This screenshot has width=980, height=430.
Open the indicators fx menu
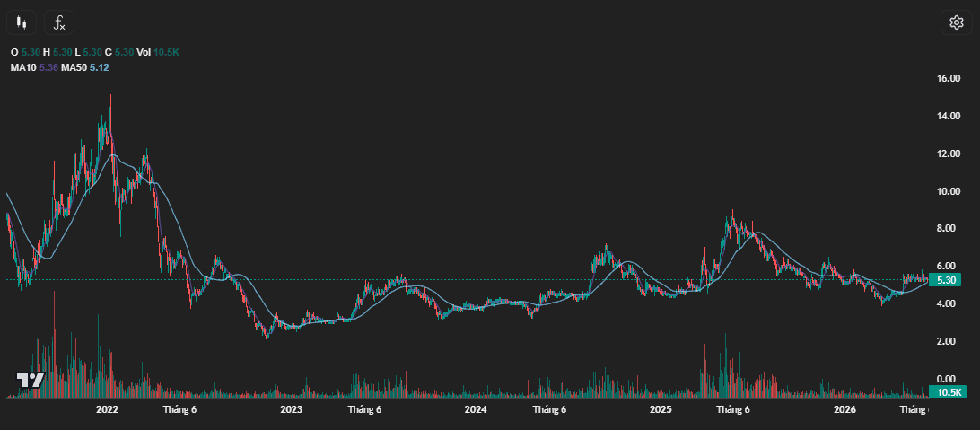(59, 22)
